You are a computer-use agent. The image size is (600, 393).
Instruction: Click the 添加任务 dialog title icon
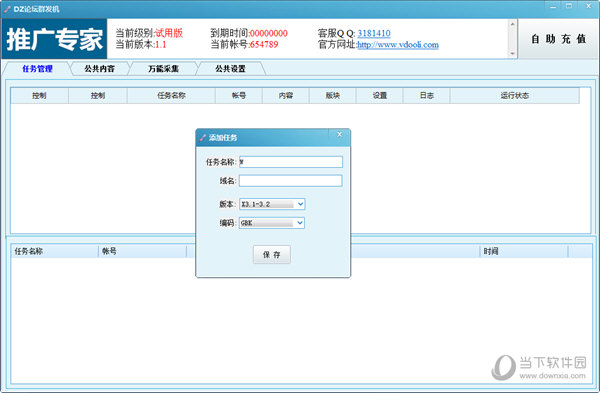point(203,138)
